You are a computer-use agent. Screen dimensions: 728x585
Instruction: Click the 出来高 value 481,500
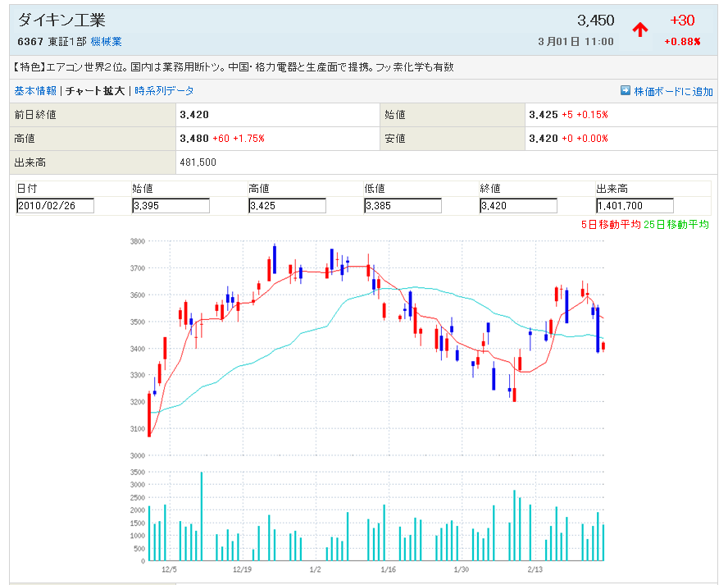198,162
